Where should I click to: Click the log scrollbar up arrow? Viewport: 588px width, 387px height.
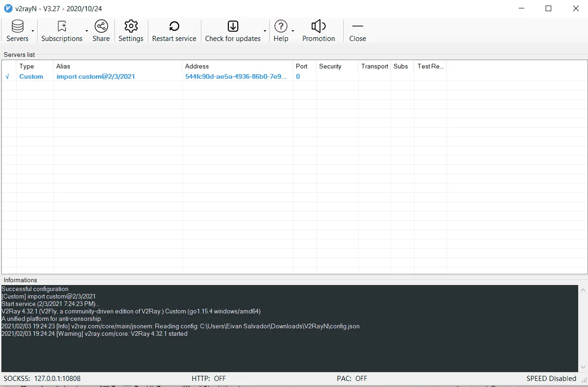coord(583,290)
